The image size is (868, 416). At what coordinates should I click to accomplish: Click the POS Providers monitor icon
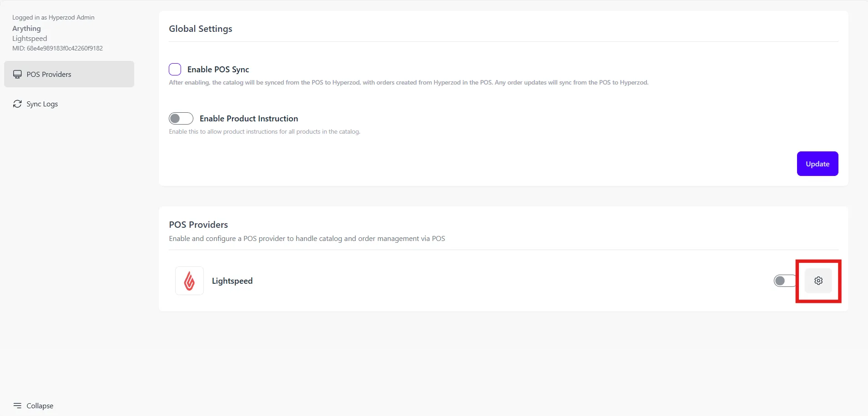click(17, 74)
